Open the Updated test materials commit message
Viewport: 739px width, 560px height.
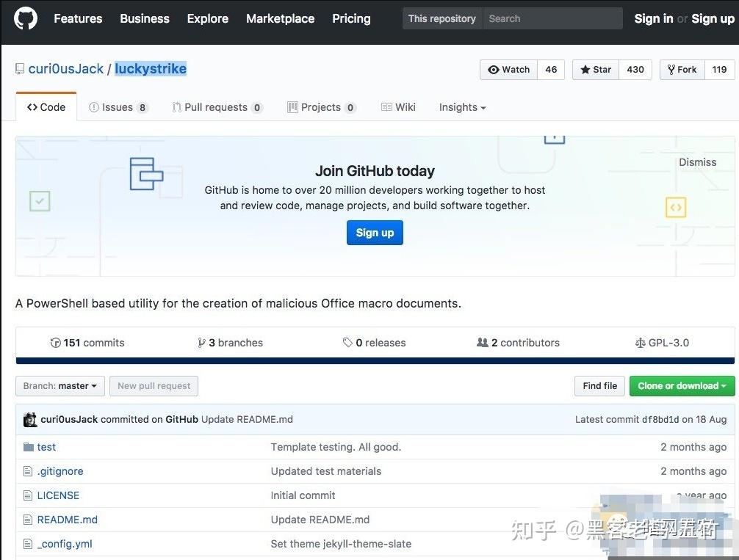coord(325,471)
